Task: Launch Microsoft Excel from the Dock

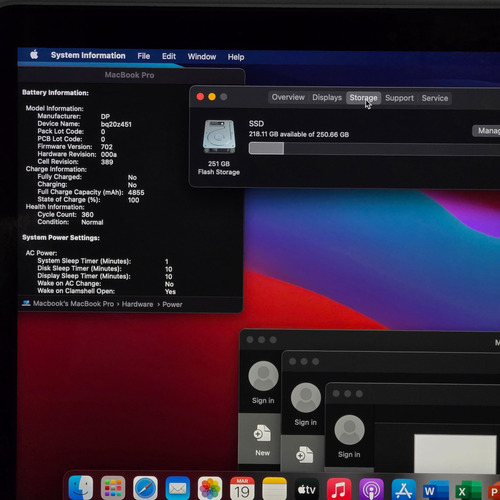Action: pos(468,491)
